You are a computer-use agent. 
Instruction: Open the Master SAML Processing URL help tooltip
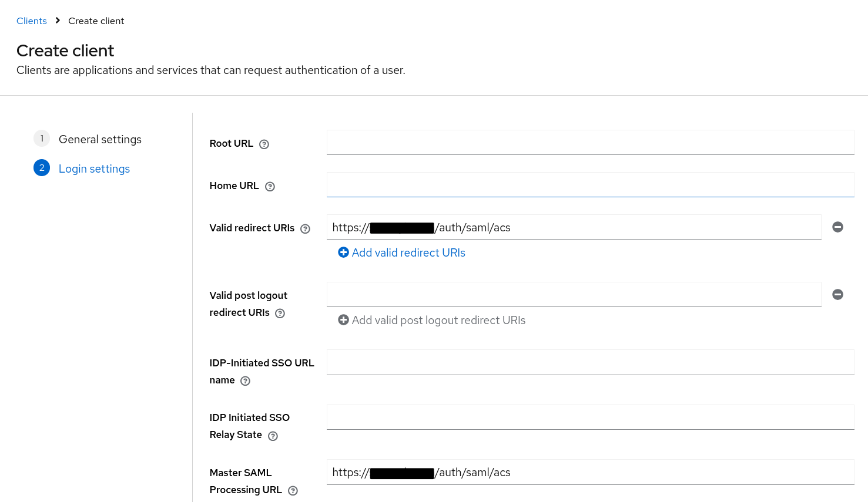point(293,490)
